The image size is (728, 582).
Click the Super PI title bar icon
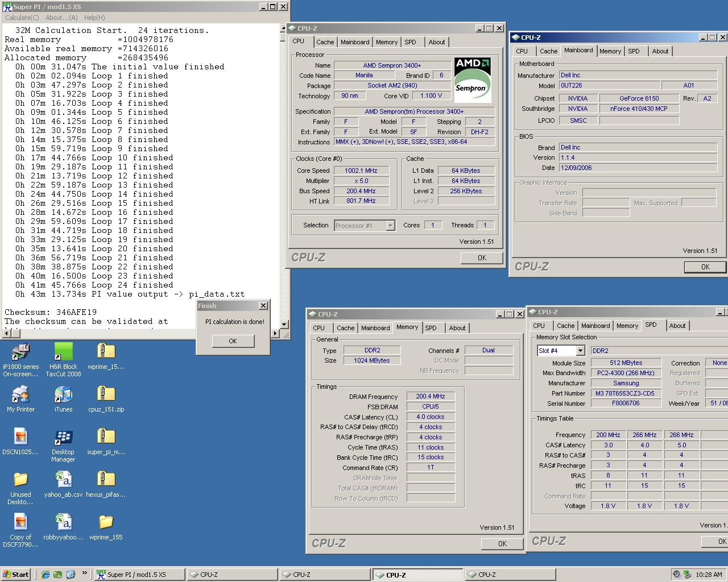[x=7, y=7]
